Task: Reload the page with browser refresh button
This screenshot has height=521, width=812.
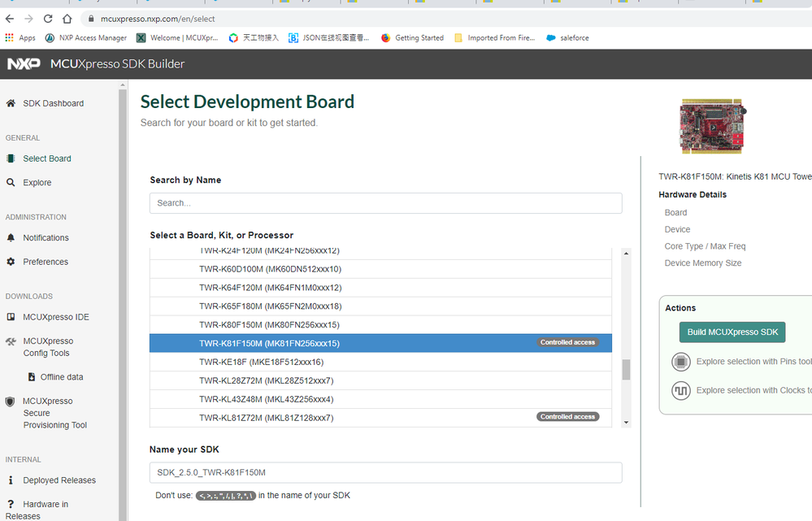Action: (48, 19)
